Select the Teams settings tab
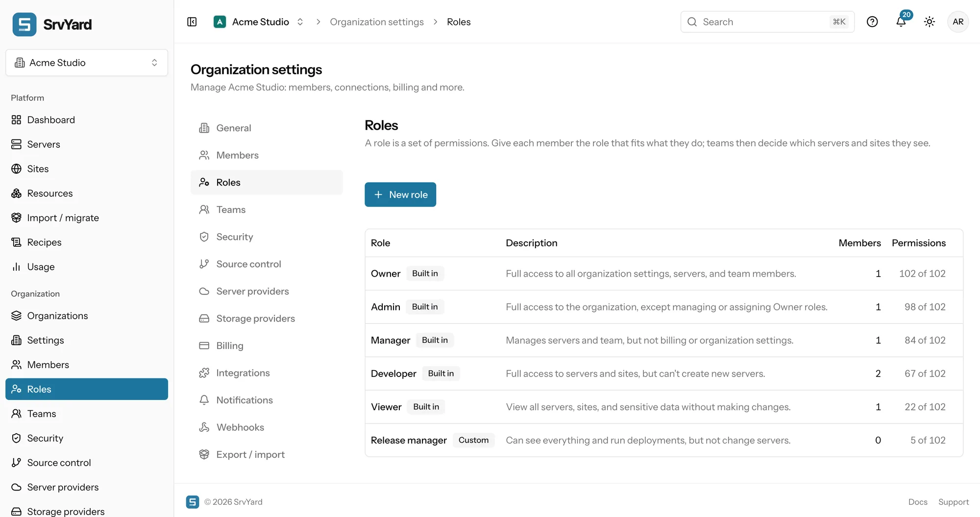Viewport: 980px width, 517px height. point(267,210)
